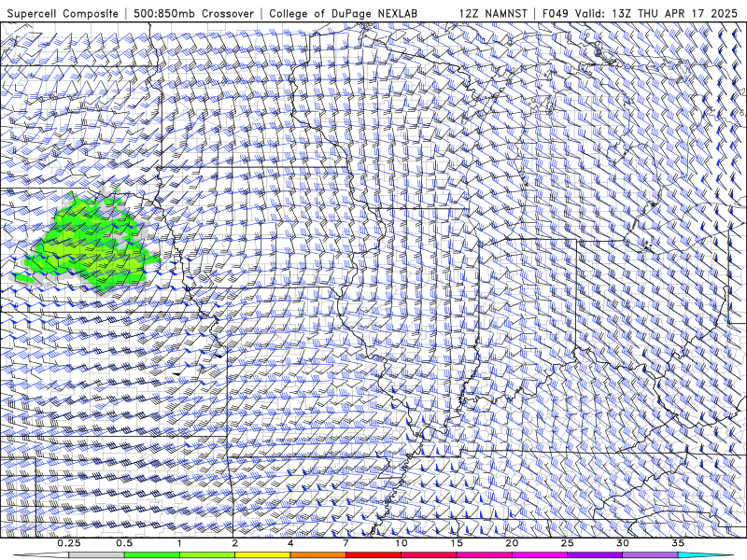Click the '2' legend value

pyautogui.click(x=235, y=543)
